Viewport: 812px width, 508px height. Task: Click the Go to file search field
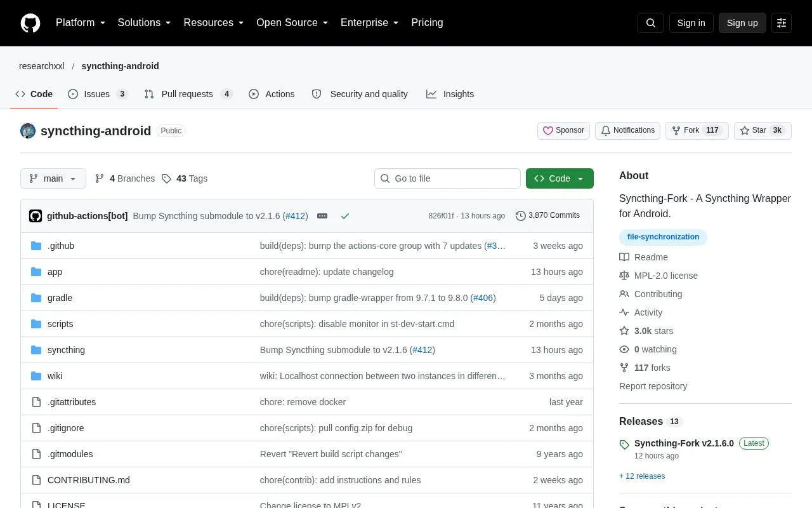(x=447, y=178)
